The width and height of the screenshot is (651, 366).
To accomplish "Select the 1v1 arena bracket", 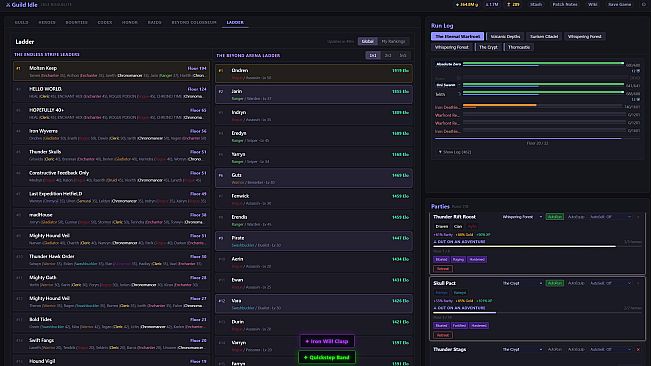I will (373, 56).
